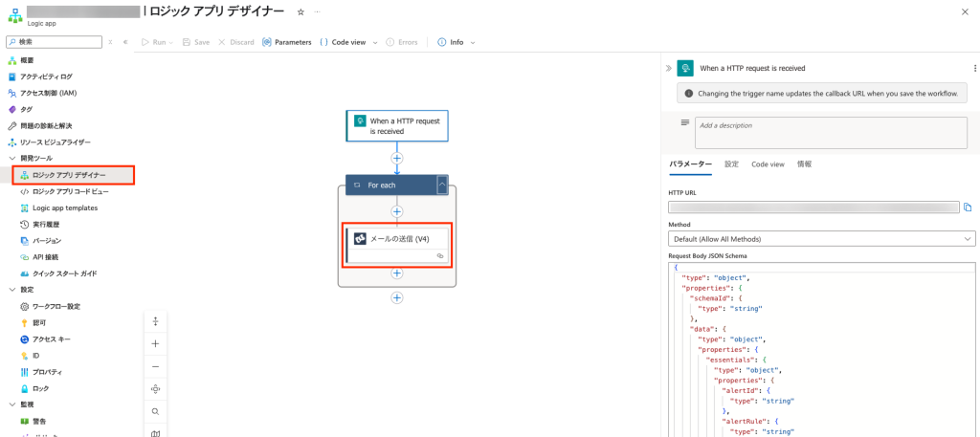980x437 pixels.
Task: Collapse the right details panel chevron
Action: [x=668, y=68]
